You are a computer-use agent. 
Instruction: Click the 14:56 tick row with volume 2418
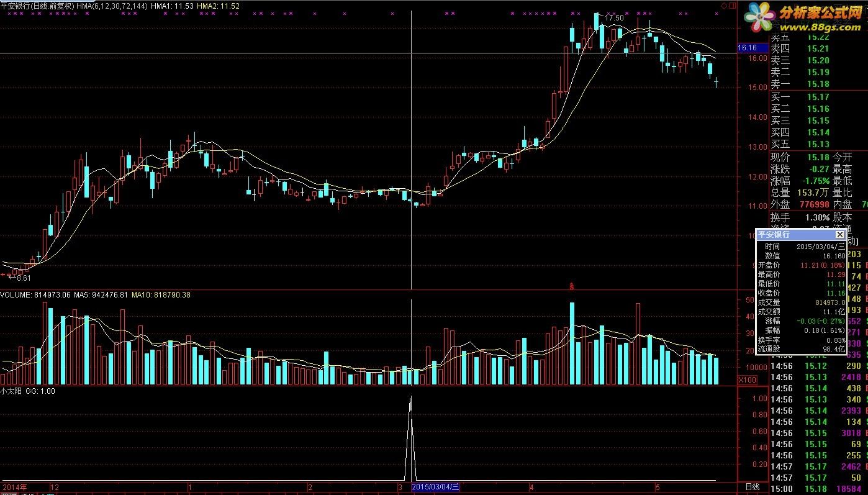[818, 377]
